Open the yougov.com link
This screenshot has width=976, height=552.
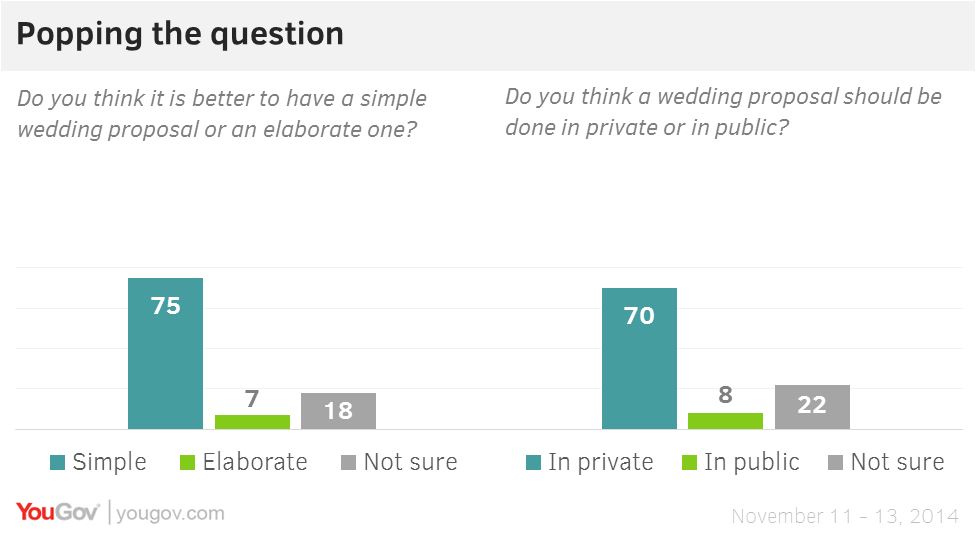click(170, 514)
